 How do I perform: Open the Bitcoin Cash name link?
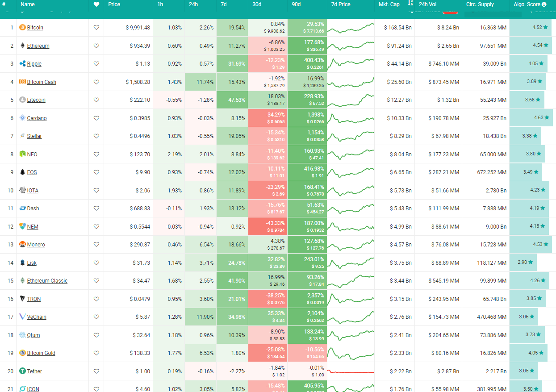point(42,82)
